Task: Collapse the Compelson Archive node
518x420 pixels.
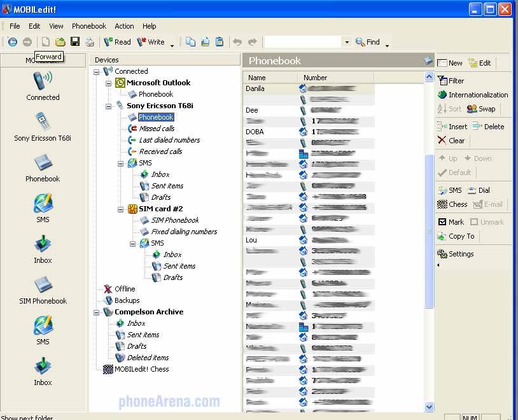Action: tap(97, 312)
